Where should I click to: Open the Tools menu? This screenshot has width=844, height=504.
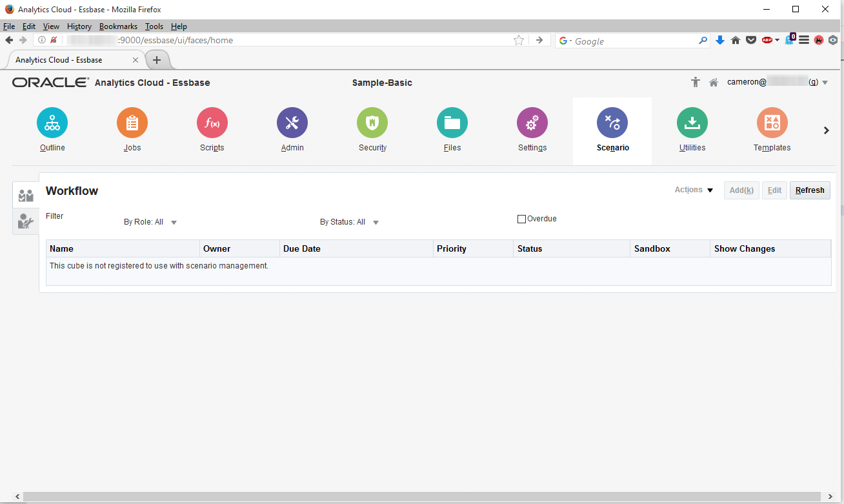pos(154,26)
